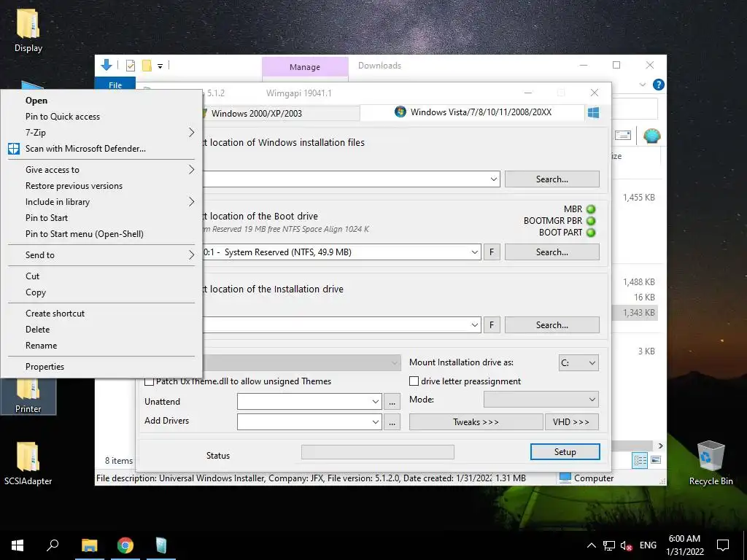
Task: Expand the Windows installation files location dropdown
Action: (x=494, y=179)
